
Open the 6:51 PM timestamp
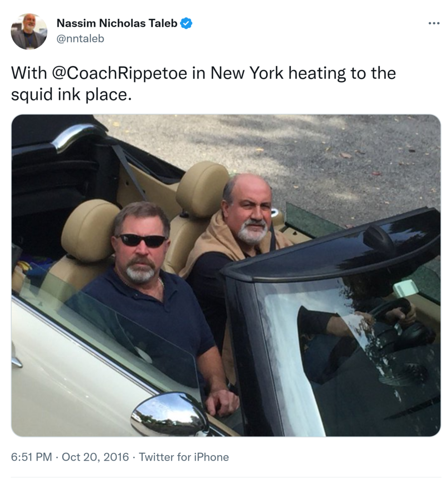pos(32,457)
